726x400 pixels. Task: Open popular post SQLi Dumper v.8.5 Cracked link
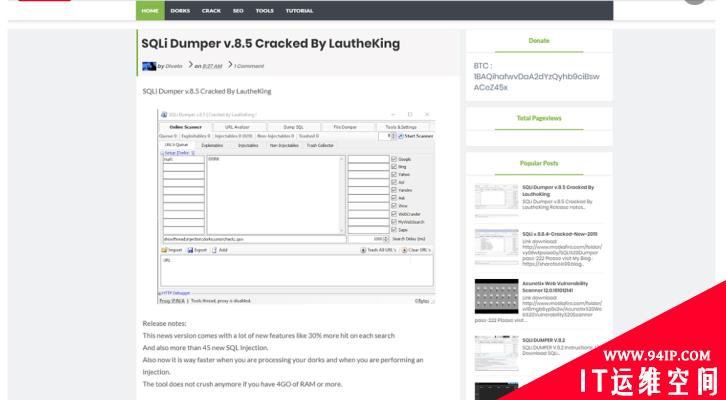click(x=558, y=191)
